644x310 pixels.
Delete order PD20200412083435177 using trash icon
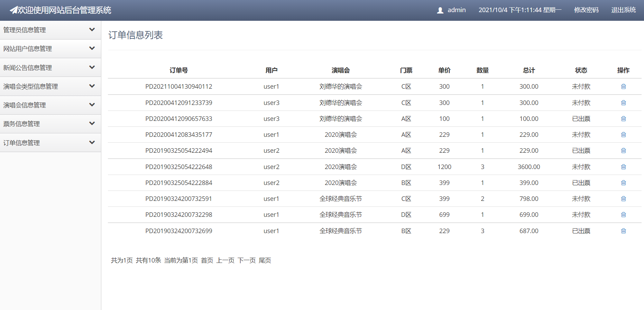click(623, 134)
